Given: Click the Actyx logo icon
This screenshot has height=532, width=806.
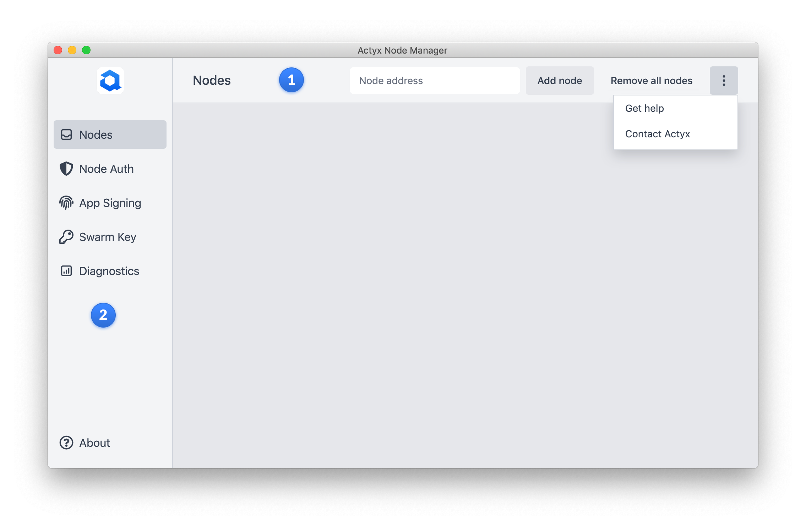Looking at the screenshot, I should coord(110,81).
